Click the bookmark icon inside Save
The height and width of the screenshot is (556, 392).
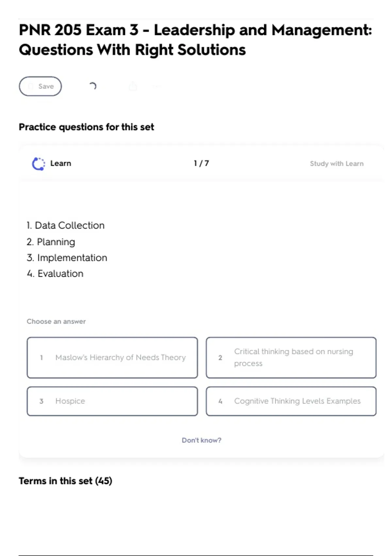[31, 86]
